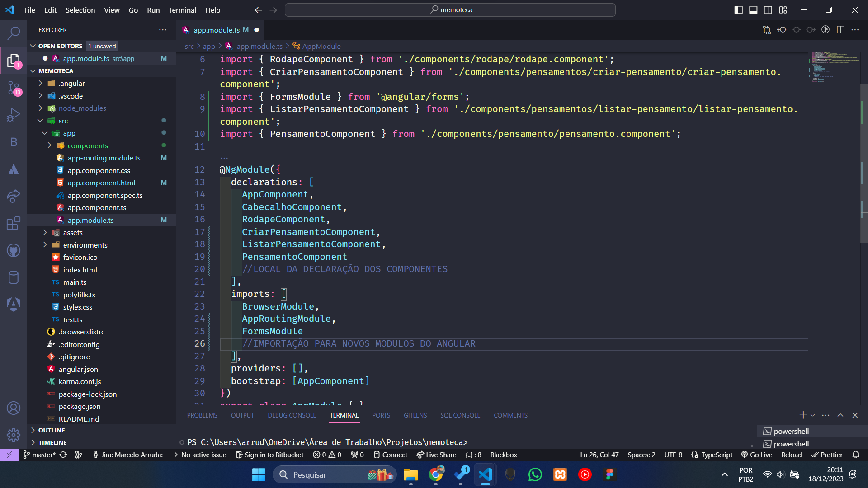Open notifications bell in status bar
868x488 pixels.
click(855, 455)
